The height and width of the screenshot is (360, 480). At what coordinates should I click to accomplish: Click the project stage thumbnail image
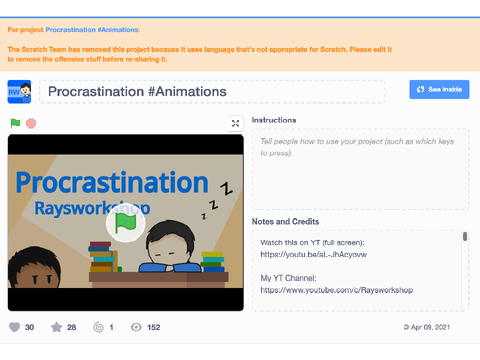[x=126, y=223]
